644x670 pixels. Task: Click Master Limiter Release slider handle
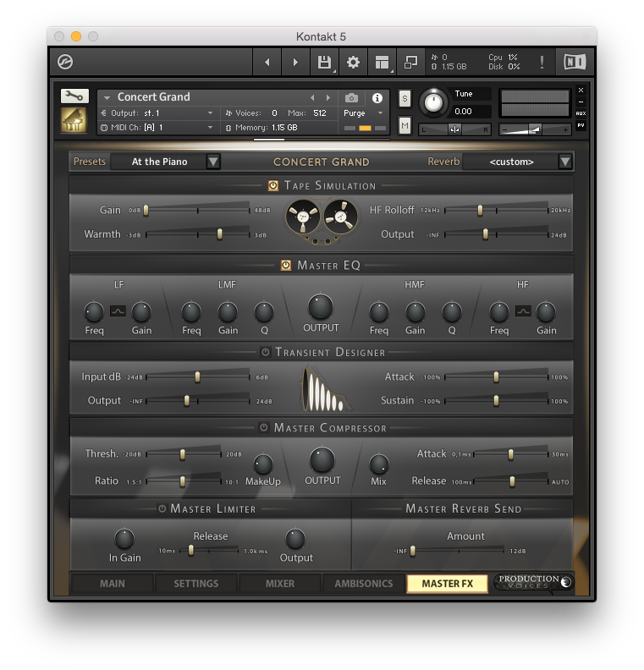(191, 551)
